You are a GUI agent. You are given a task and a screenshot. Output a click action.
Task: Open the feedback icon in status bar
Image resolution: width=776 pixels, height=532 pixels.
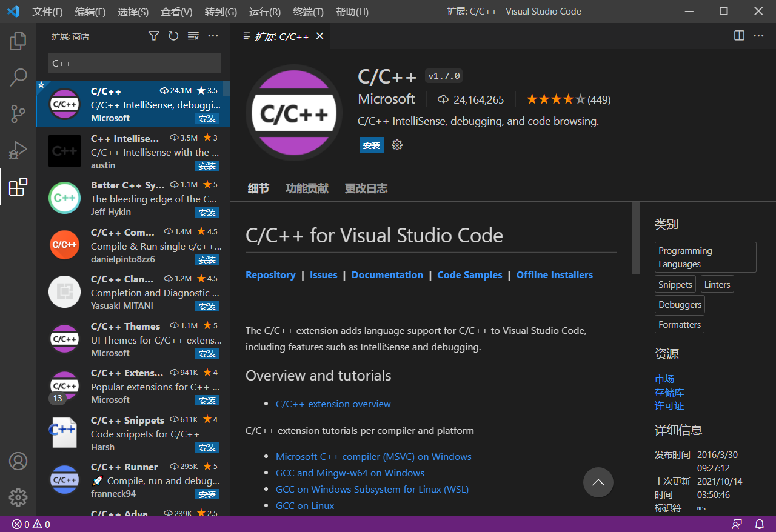point(737,524)
